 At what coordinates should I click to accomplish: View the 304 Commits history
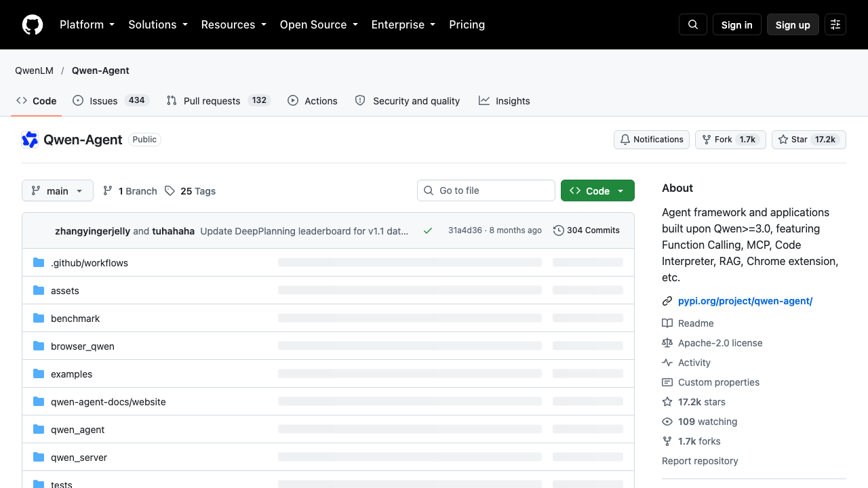coord(587,230)
